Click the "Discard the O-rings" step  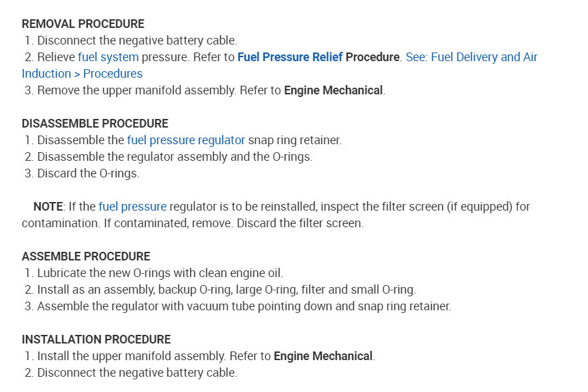click(88, 173)
